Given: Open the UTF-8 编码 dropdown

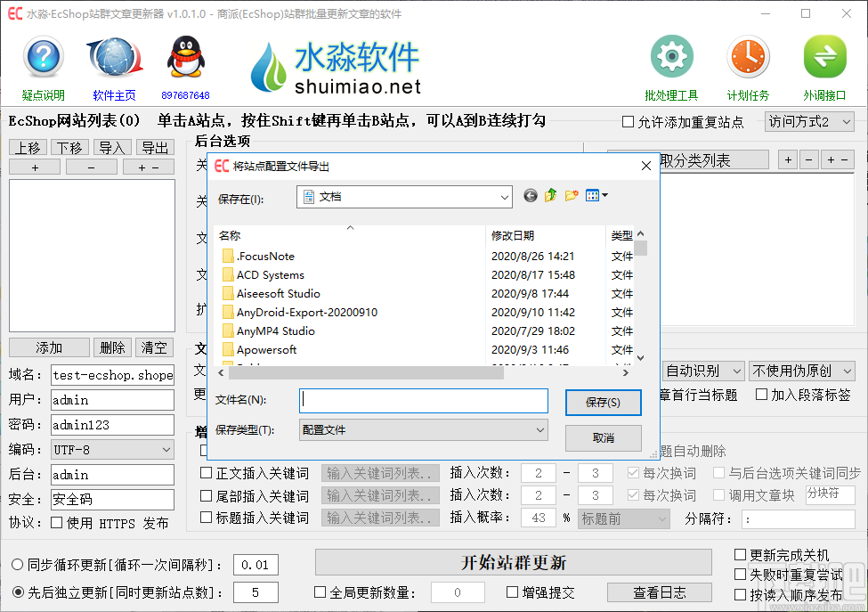Looking at the screenshot, I should 112,450.
